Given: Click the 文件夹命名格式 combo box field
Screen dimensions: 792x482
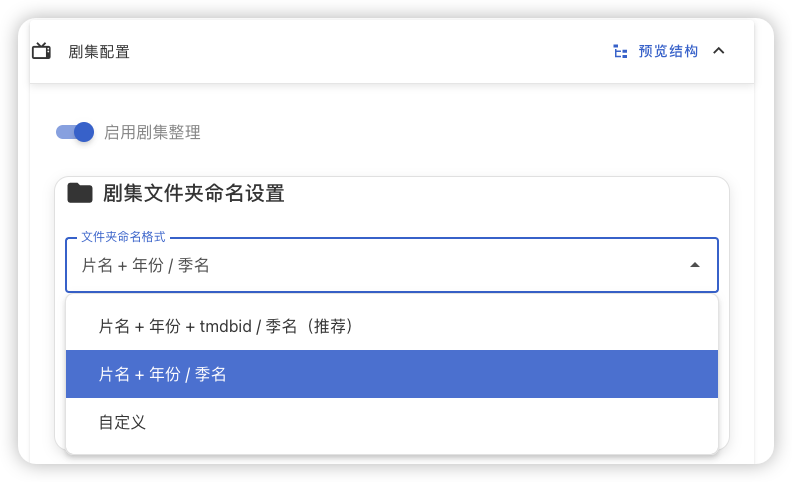Looking at the screenshot, I should [x=392, y=265].
